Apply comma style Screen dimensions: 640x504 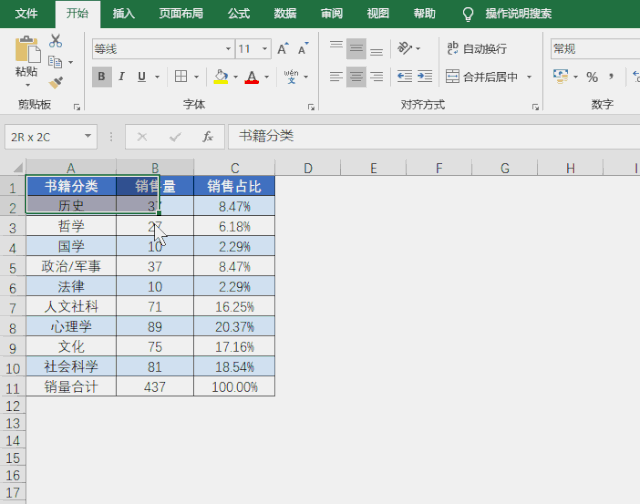coord(611,76)
